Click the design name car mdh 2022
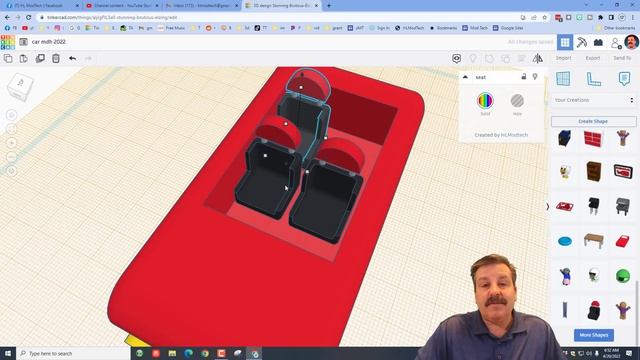Screen dimensions: 640x360 point(49,42)
